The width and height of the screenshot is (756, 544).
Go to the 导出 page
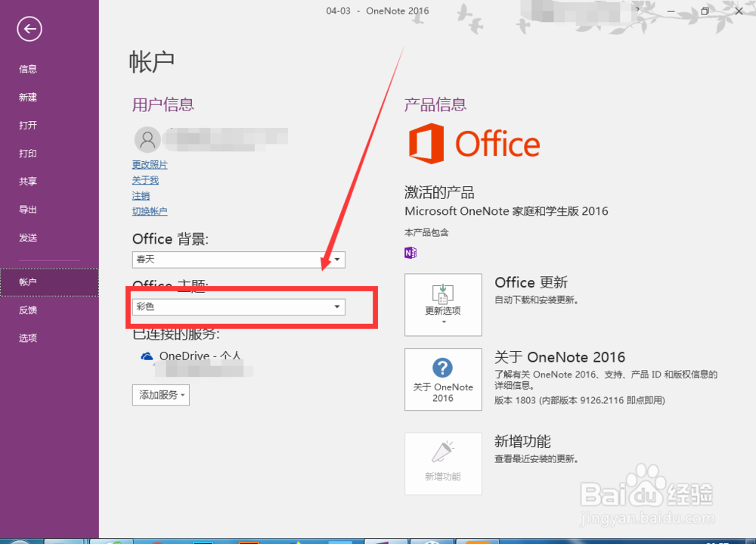click(x=28, y=210)
